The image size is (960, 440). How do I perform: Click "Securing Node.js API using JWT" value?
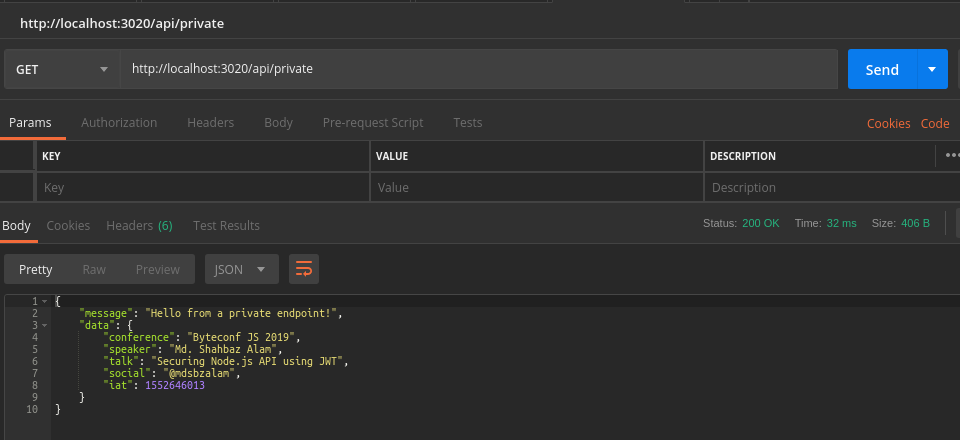(x=249, y=361)
